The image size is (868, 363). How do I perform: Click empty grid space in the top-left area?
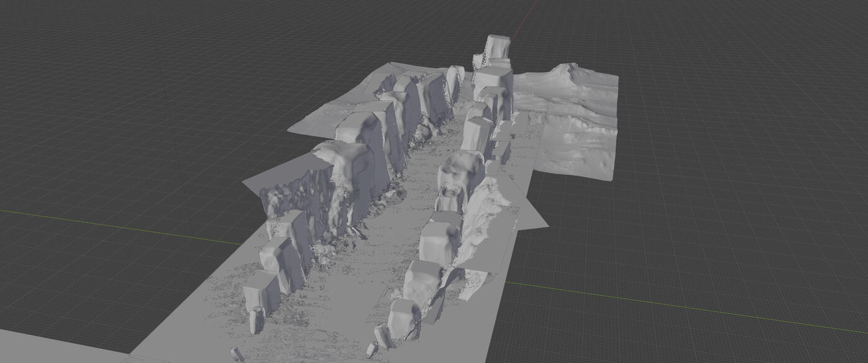point(124,62)
